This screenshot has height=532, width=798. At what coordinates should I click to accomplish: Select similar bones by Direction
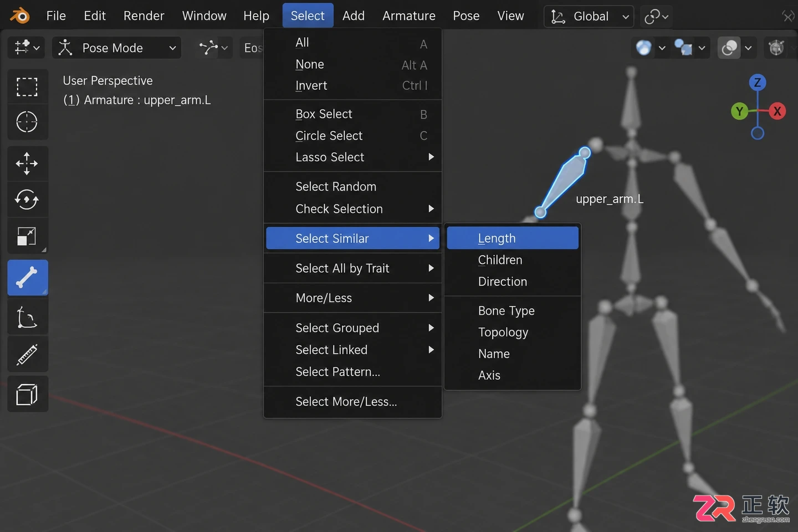[513, 282]
